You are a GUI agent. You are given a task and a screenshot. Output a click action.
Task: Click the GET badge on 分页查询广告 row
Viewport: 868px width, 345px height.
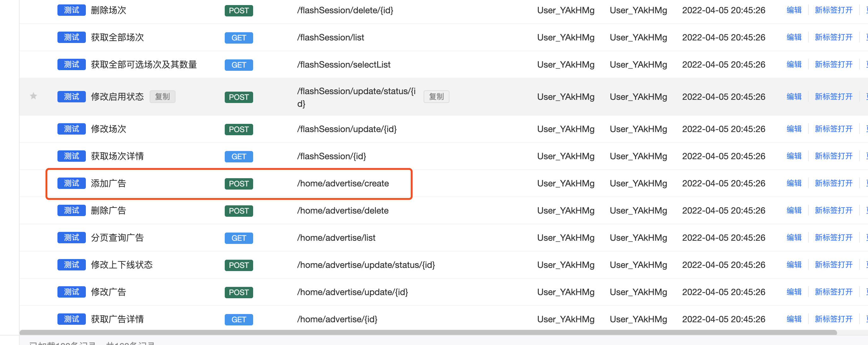click(x=239, y=238)
